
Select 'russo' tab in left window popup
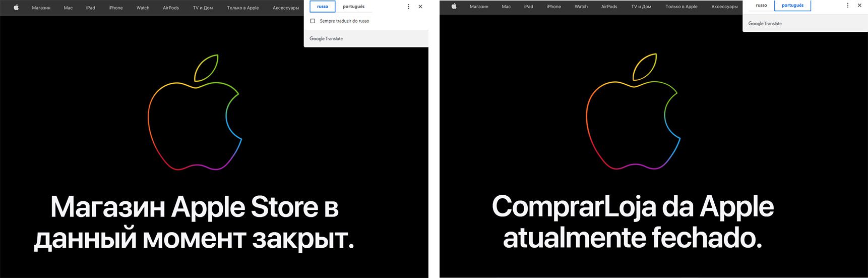pos(323,7)
